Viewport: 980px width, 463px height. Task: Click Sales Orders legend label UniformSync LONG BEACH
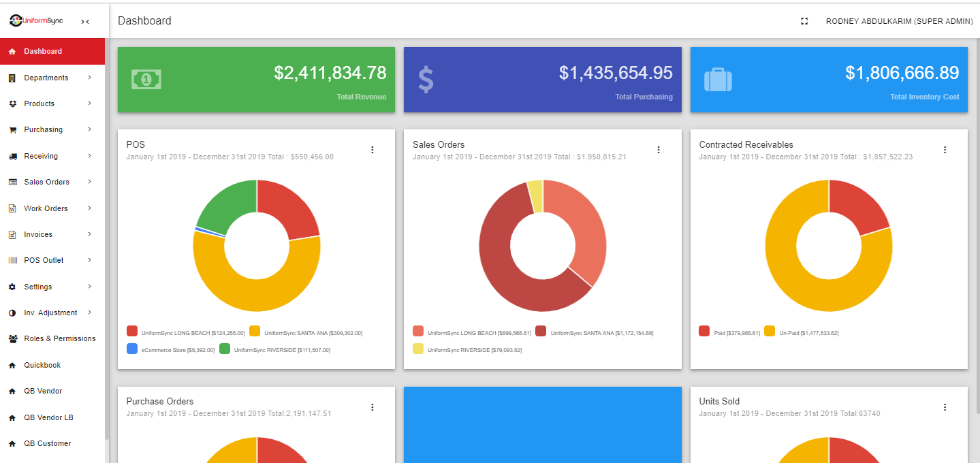click(479, 334)
